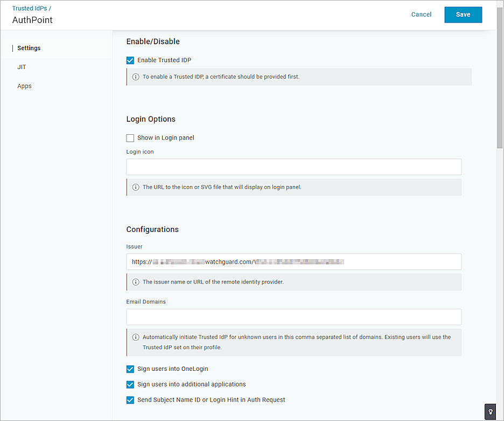Select the Settings sidebar entry
The height and width of the screenshot is (421, 504).
pos(29,48)
